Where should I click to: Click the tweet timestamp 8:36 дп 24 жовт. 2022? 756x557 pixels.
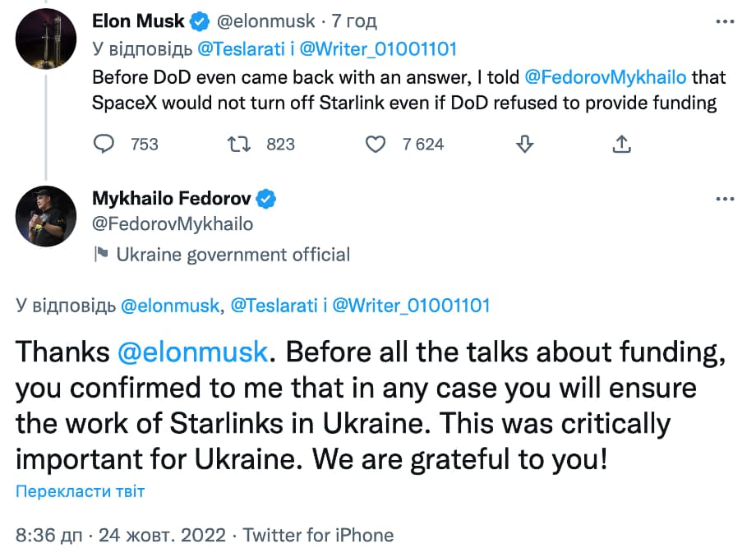click(x=119, y=536)
